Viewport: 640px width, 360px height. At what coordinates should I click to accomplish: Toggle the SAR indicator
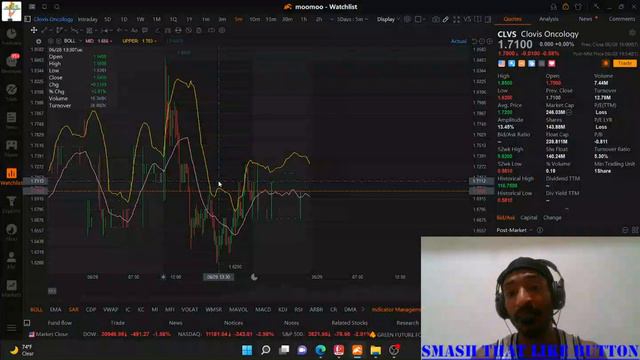point(74,310)
